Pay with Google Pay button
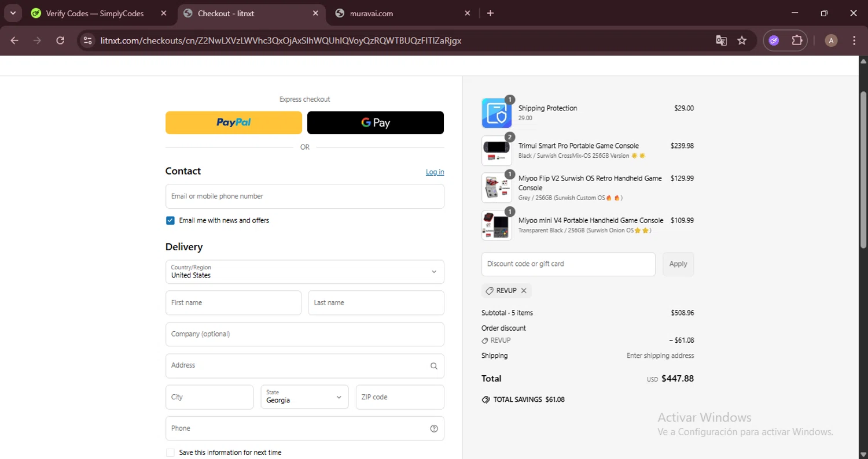This screenshot has height=459, width=868. point(376,123)
